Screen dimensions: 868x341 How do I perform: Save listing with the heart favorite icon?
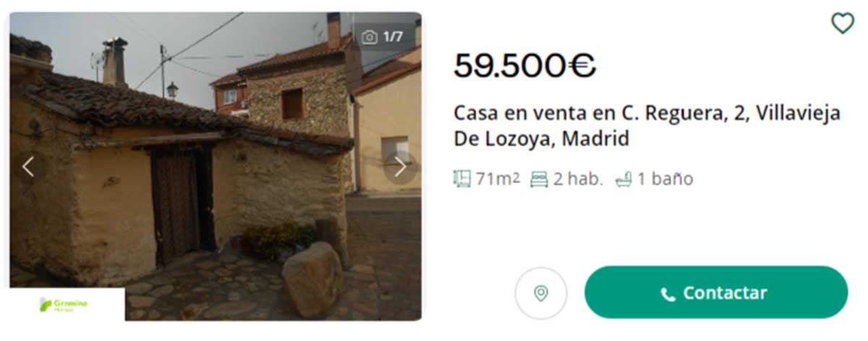(x=843, y=24)
